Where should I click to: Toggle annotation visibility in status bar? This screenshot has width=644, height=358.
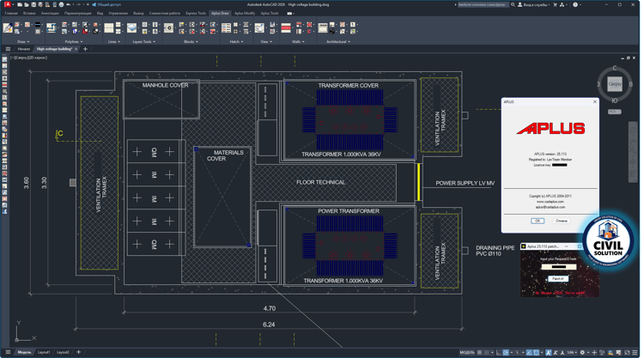point(549,352)
